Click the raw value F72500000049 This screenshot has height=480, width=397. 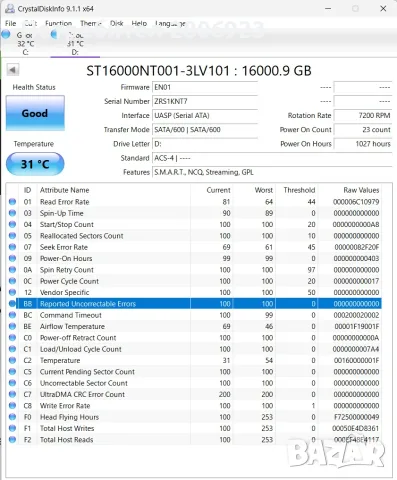[356, 417]
